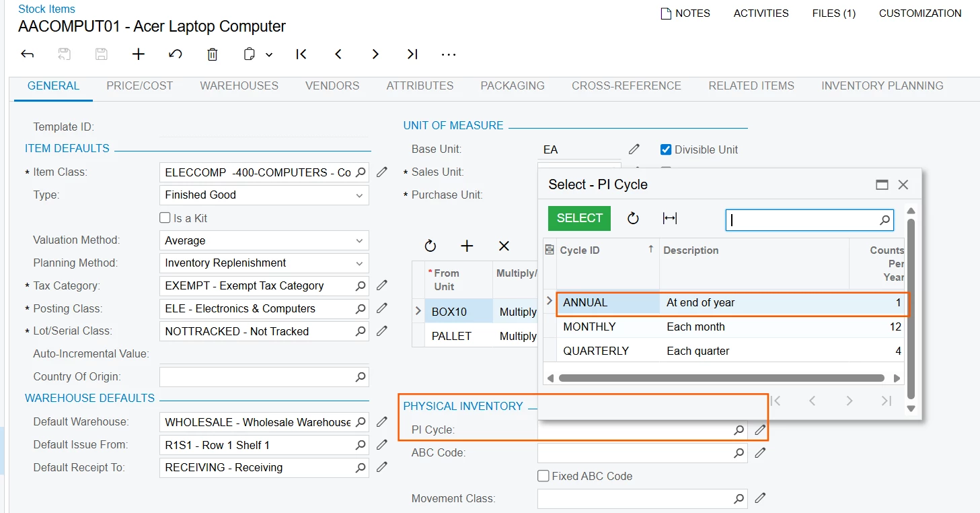Screen dimensions: 980x513
Task: Click the Undo/Cancel icon in toolbar
Action: point(176,55)
